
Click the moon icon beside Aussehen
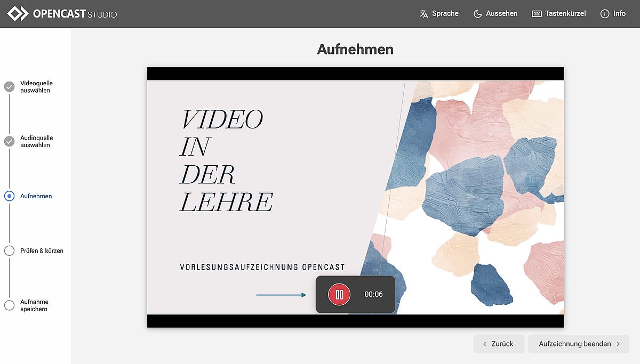478,14
